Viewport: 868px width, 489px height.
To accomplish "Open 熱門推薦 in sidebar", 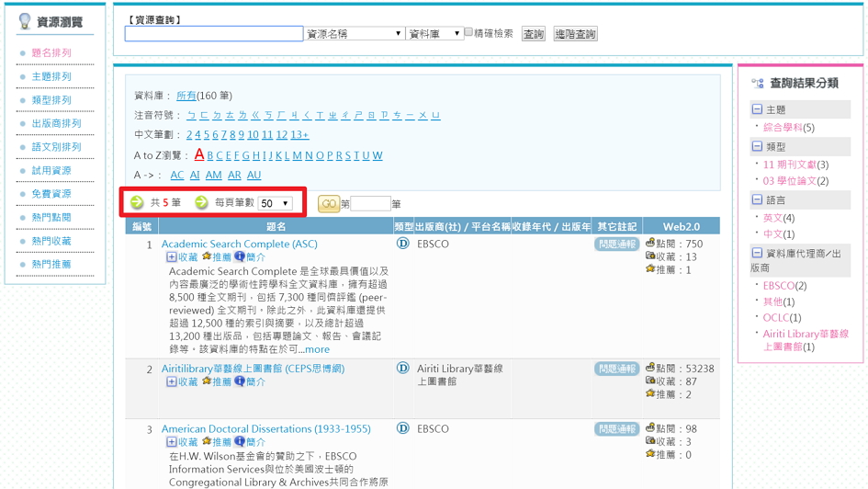I will pyautogui.click(x=51, y=264).
